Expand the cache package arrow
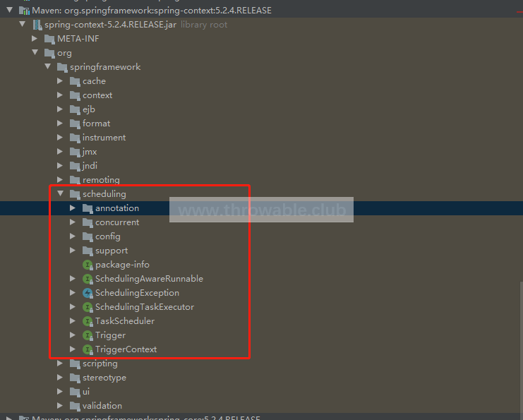 [x=60, y=81]
